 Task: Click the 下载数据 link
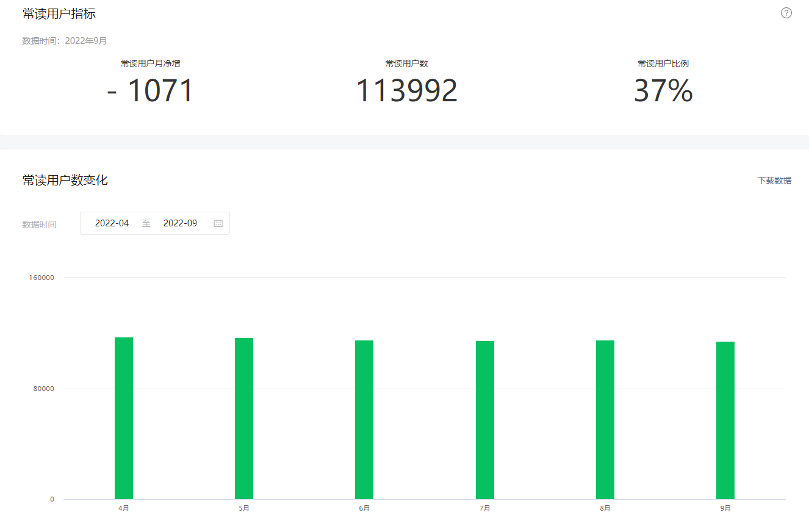(774, 181)
